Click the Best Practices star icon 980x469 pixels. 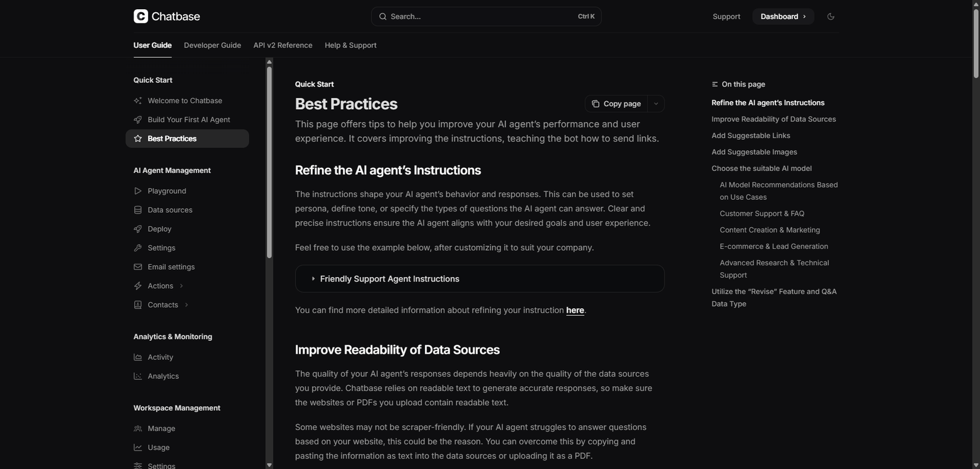[138, 139]
